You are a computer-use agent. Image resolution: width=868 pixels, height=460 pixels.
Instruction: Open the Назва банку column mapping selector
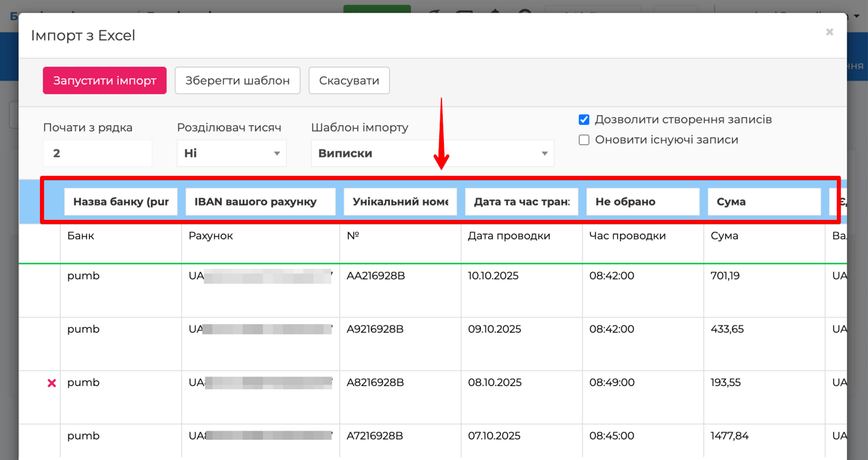pos(121,202)
